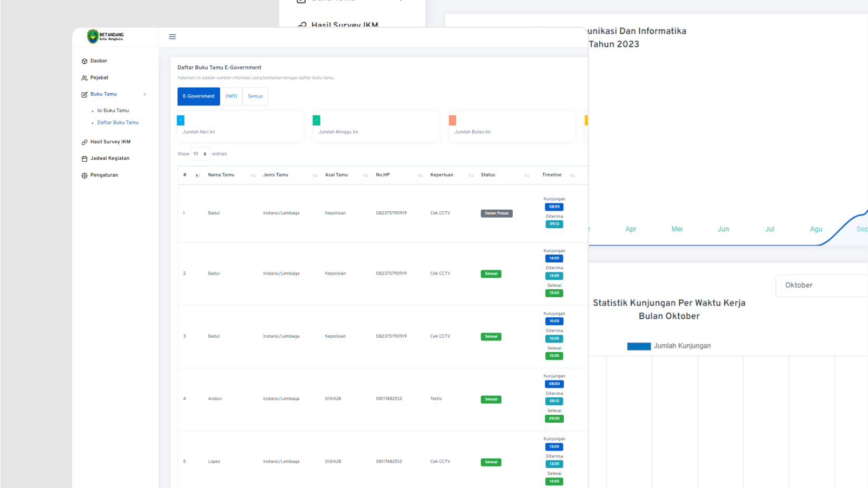Click the Testis keperluan cell

click(x=436, y=399)
